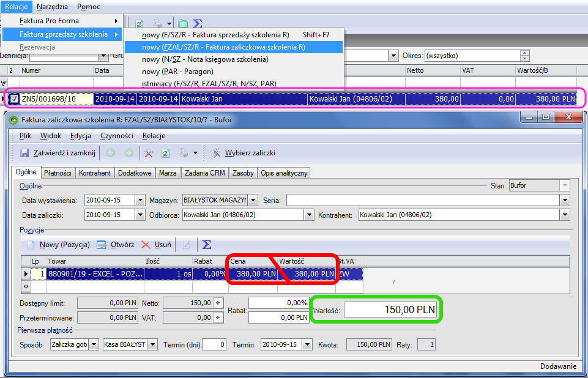Switch to the Zasoby tab

click(x=243, y=173)
